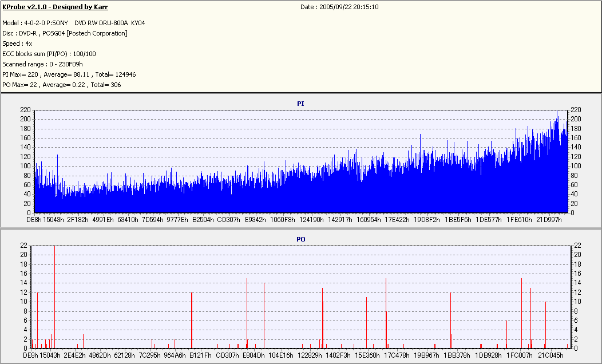Image resolution: width=602 pixels, height=364 pixels.
Task: Click the tallest PO spike reaching 22
Action: click(54, 296)
